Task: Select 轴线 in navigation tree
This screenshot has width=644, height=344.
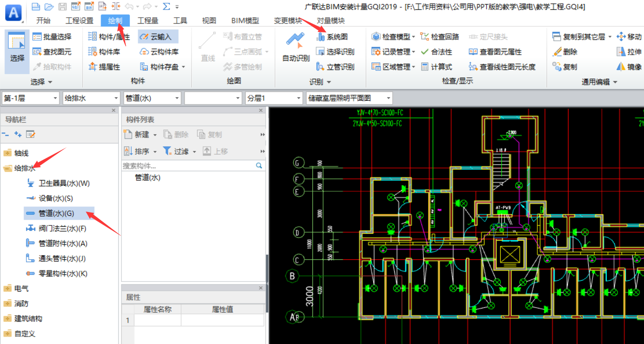Action: pos(21,153)
